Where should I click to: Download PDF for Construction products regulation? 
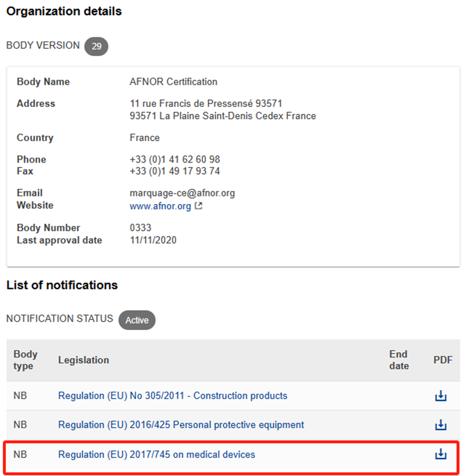tap(440, 396)
